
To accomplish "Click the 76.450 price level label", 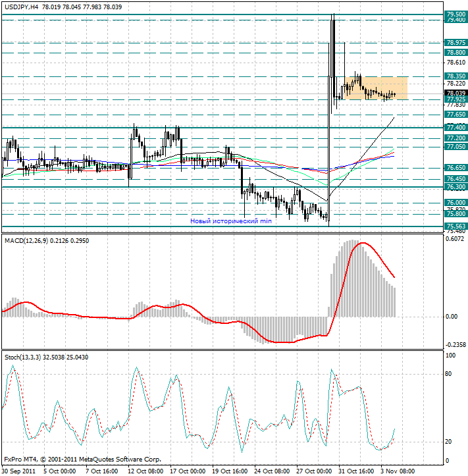I will click(456, 179).
